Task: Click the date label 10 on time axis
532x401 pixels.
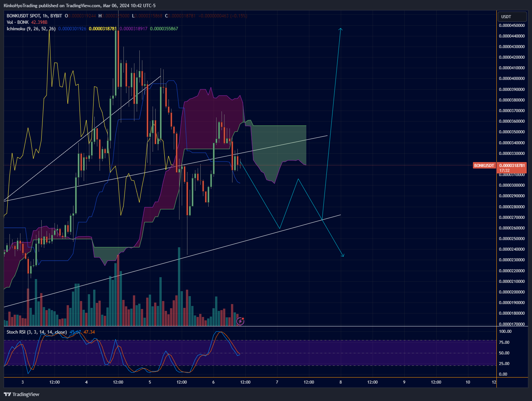Action: click(x=468, y=382)
